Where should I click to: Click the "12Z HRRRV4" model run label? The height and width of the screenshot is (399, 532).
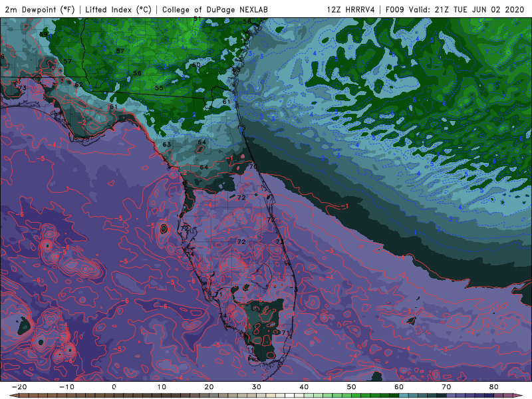pos(351,9)
